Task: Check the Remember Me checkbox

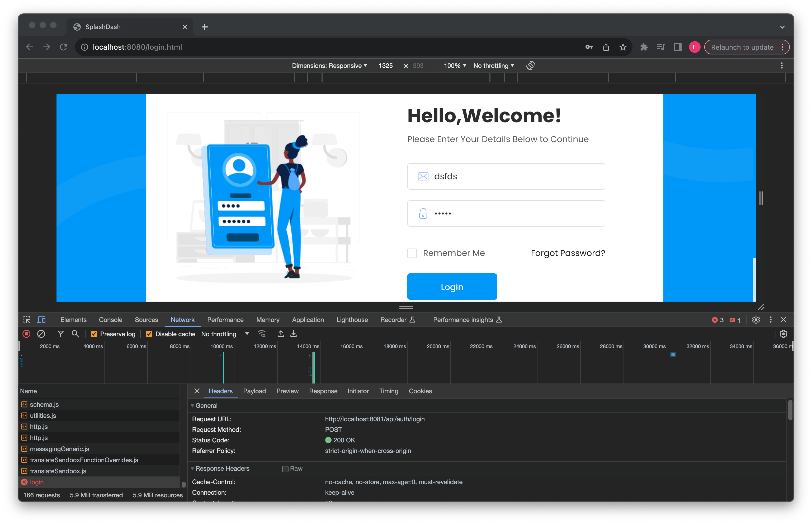Action: [412, 253]
